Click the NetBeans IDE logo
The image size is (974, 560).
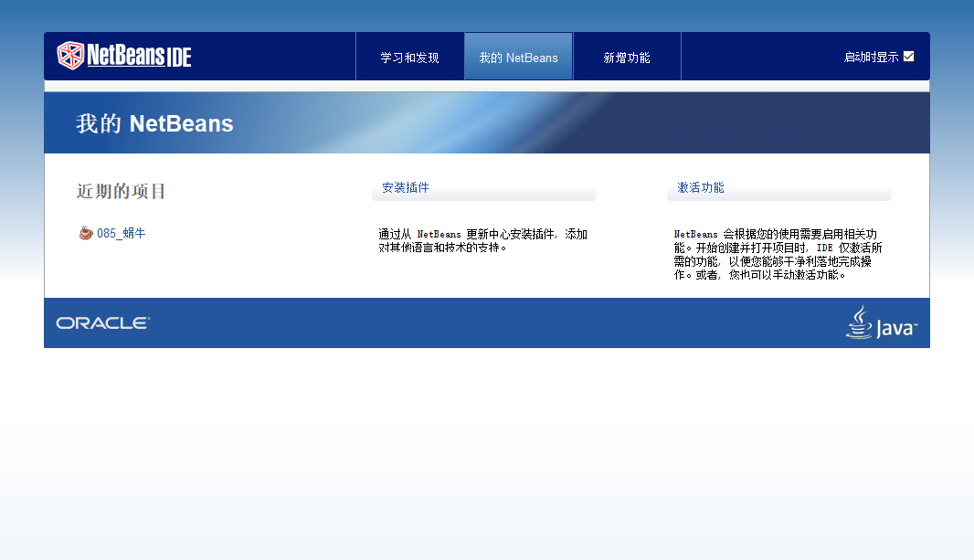124,56
